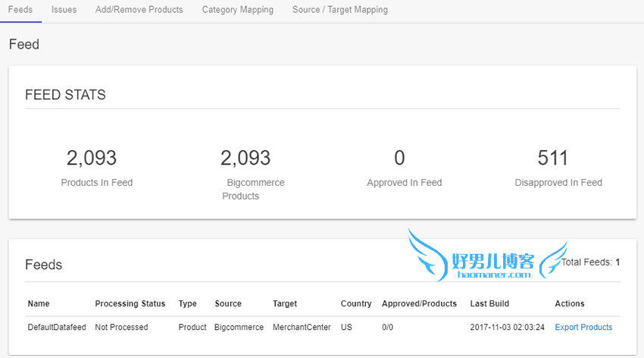Select the Source / Target Mapping tab
This screenshot has height=358, width=644.
coord(340,10)
